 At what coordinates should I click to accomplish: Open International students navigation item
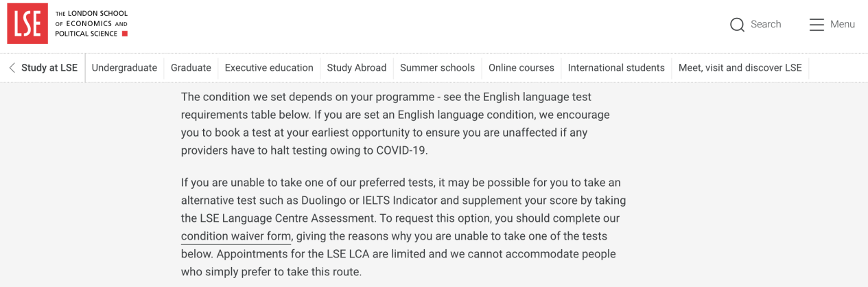[x=616, y=67]
